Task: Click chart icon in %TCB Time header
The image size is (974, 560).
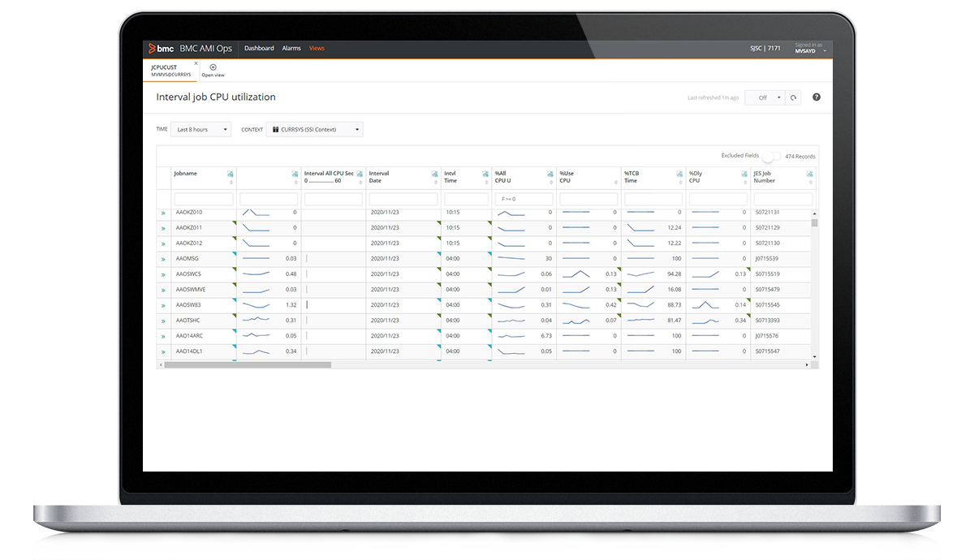Action: pyautogui.click(x=679, y=174)
